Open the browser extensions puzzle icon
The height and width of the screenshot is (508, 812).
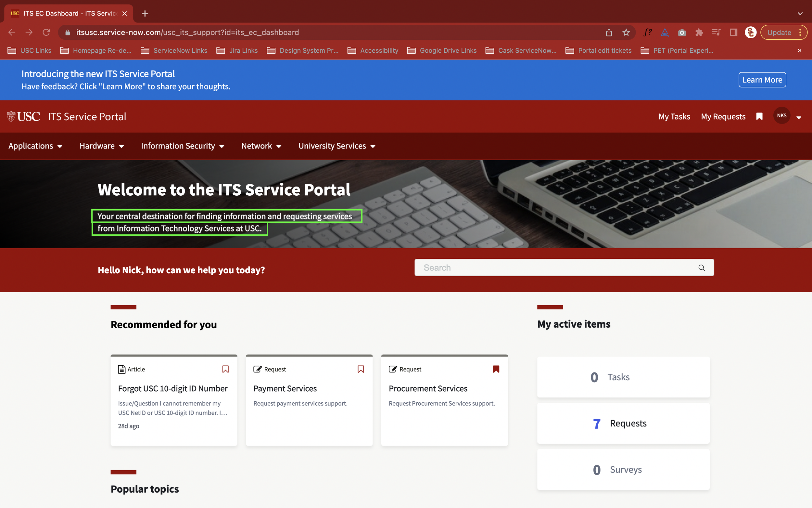[699, 32]
